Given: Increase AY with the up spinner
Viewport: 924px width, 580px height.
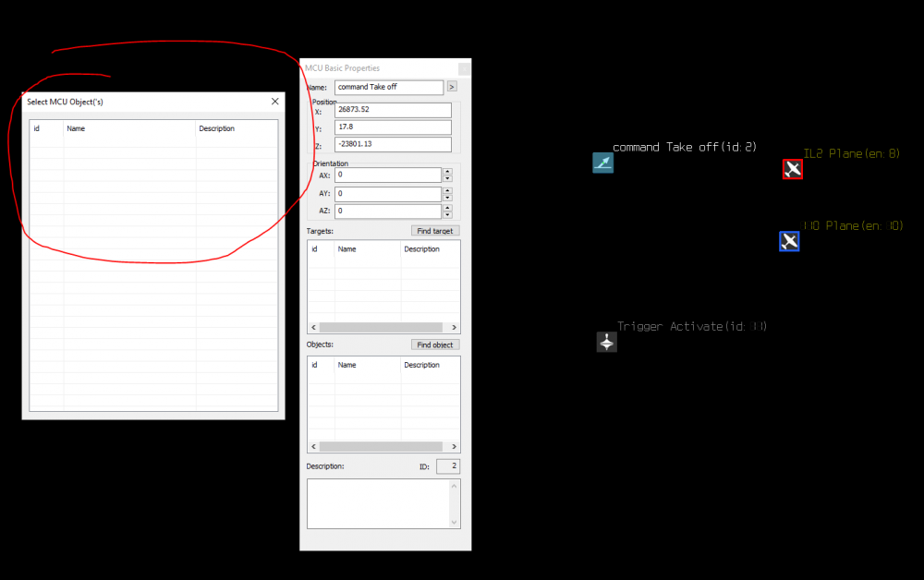Looking at the screenshot, I should 447,190.
